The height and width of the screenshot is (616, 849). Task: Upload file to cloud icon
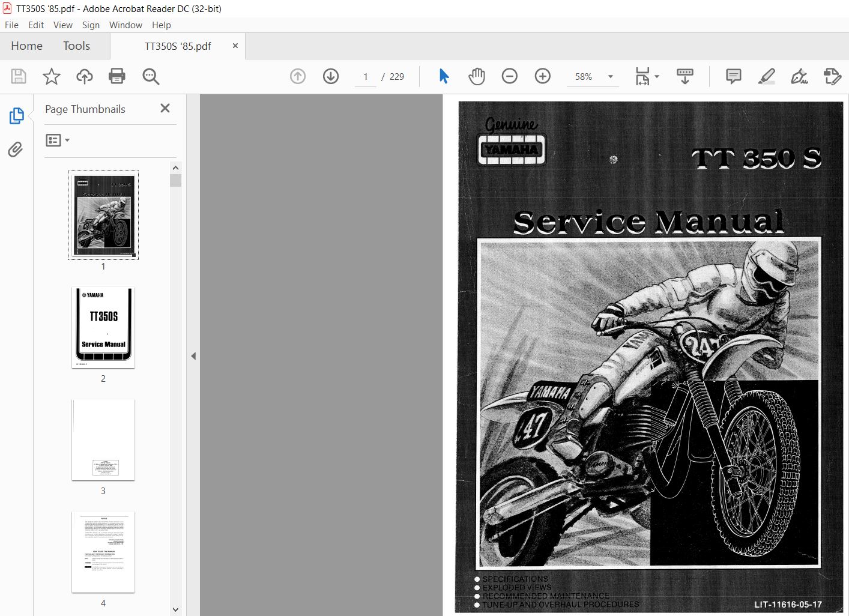coord(85,76)
